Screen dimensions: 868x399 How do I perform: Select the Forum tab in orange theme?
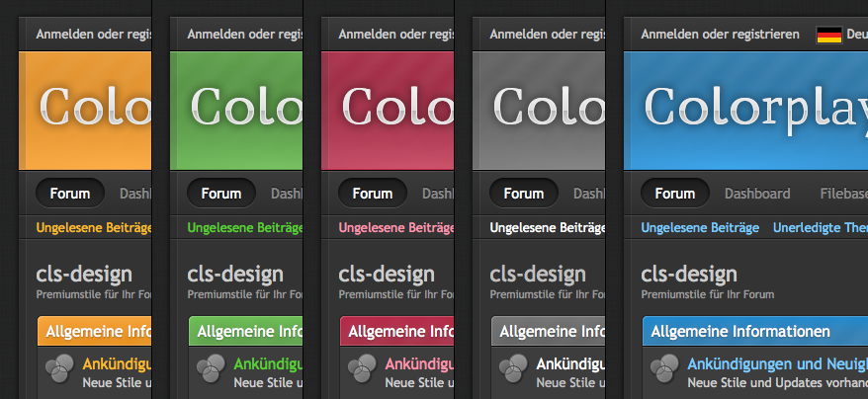(70, 194)
